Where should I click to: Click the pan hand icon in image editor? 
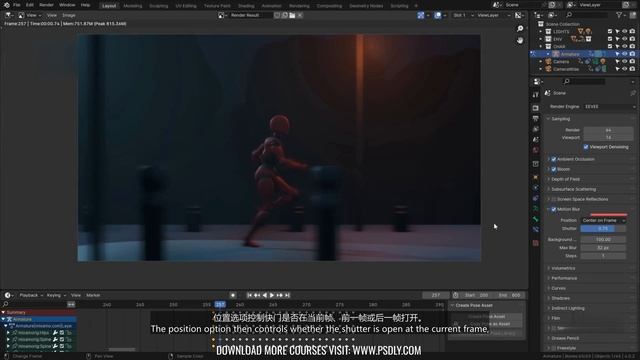520,40
